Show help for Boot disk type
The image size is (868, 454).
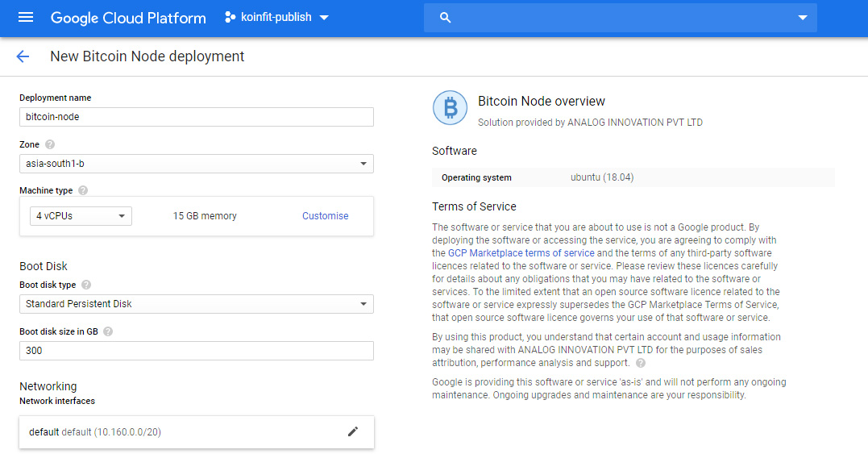tap(86, 285)
